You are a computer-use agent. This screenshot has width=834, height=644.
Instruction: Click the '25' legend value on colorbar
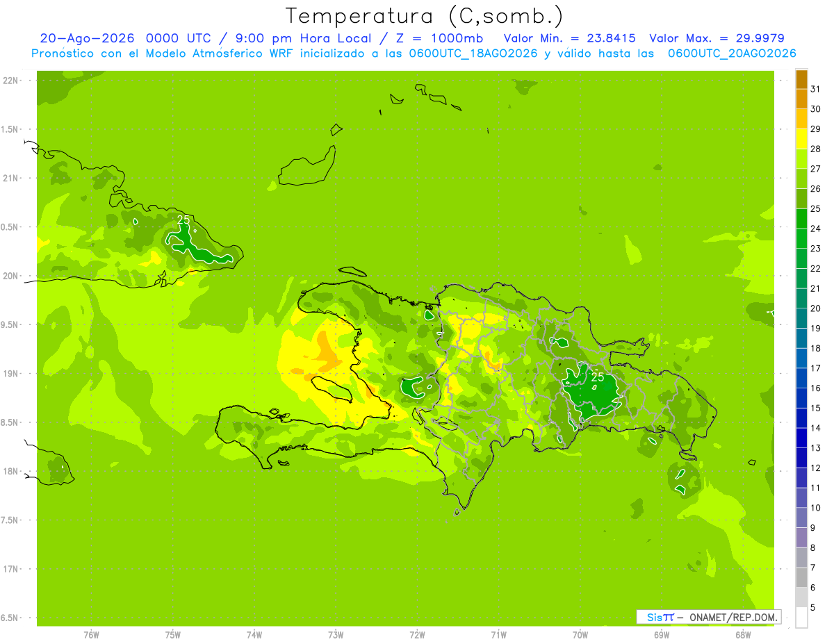coord(816,208)
